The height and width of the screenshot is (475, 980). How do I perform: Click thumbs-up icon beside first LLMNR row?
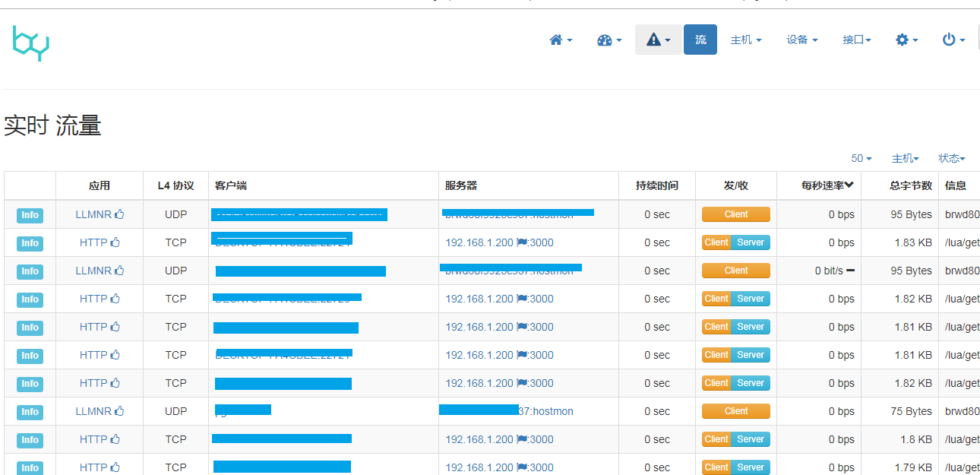119,215
